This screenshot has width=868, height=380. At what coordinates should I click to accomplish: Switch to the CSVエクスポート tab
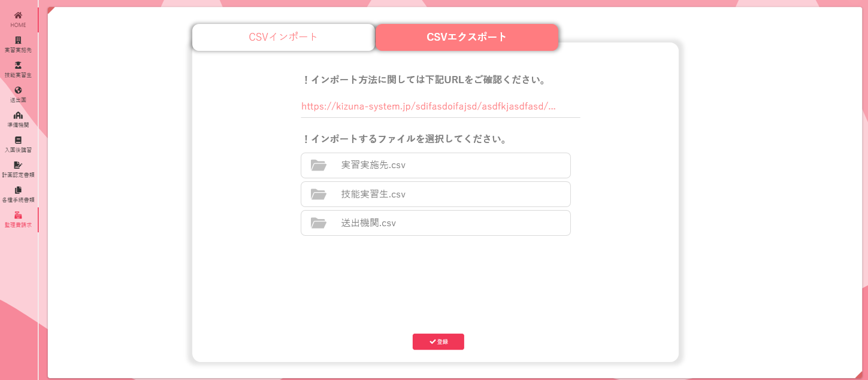pyautogui.click(x=467, y=37)
